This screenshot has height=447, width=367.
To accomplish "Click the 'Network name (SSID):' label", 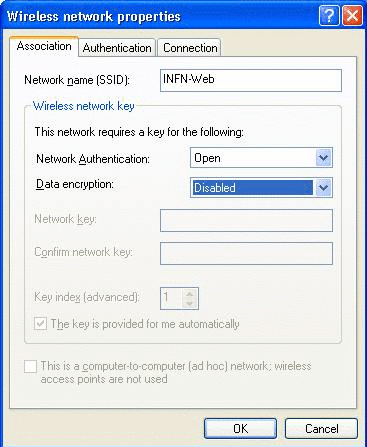I will tap(77, 80).
